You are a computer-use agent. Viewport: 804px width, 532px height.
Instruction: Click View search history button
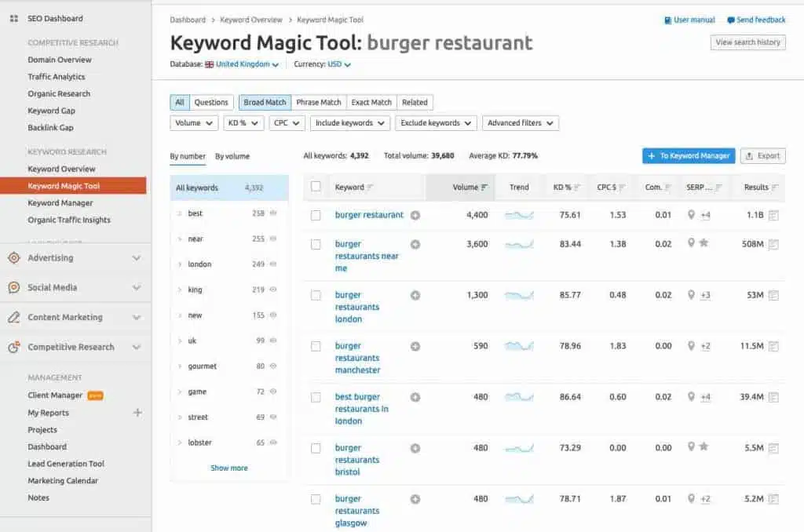click(748, 42)
